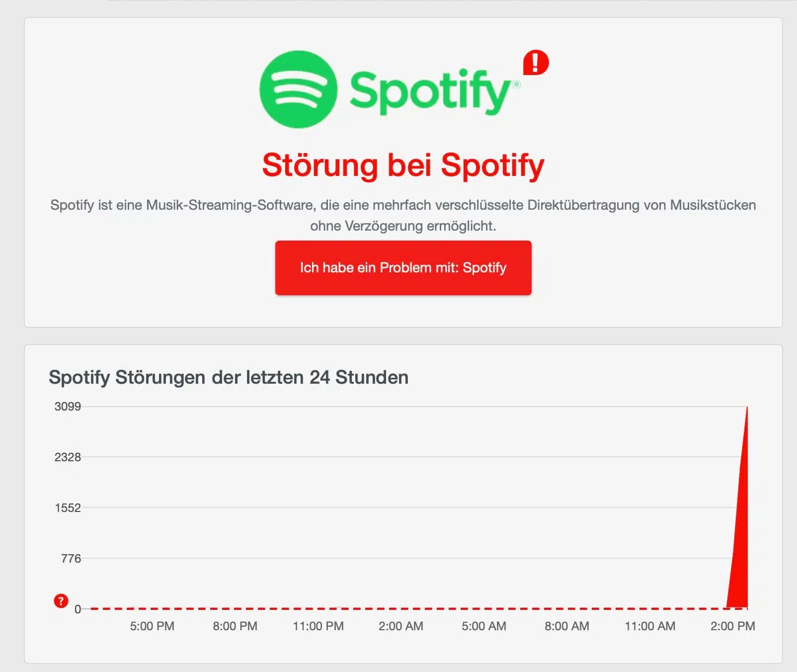The width and height of the screenshot is (797, 672).
Task: Click the Spotify description paragraph text
Action: tap(403, 215)
